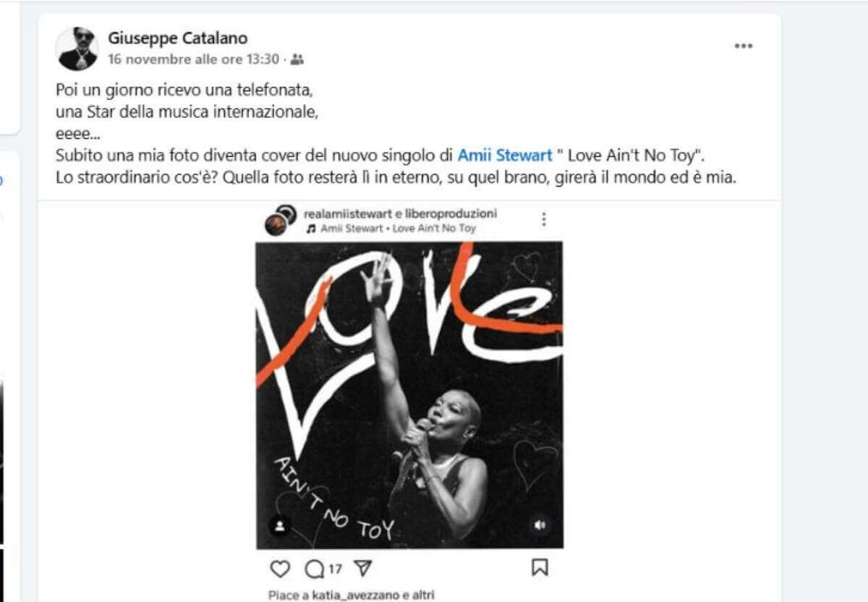Open Giuseppe Catalano's profile name link
The height and width of the screenshot is (602, 868).
(x=177, y=38)
